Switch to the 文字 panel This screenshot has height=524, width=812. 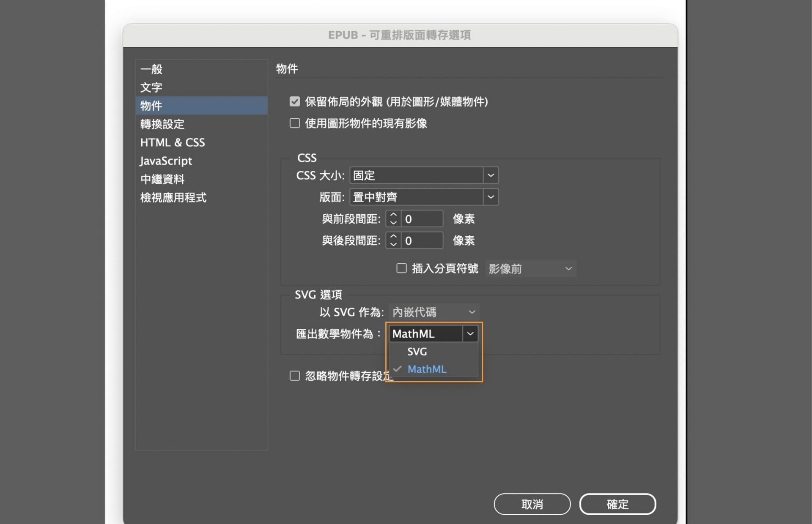coord(151,87)
